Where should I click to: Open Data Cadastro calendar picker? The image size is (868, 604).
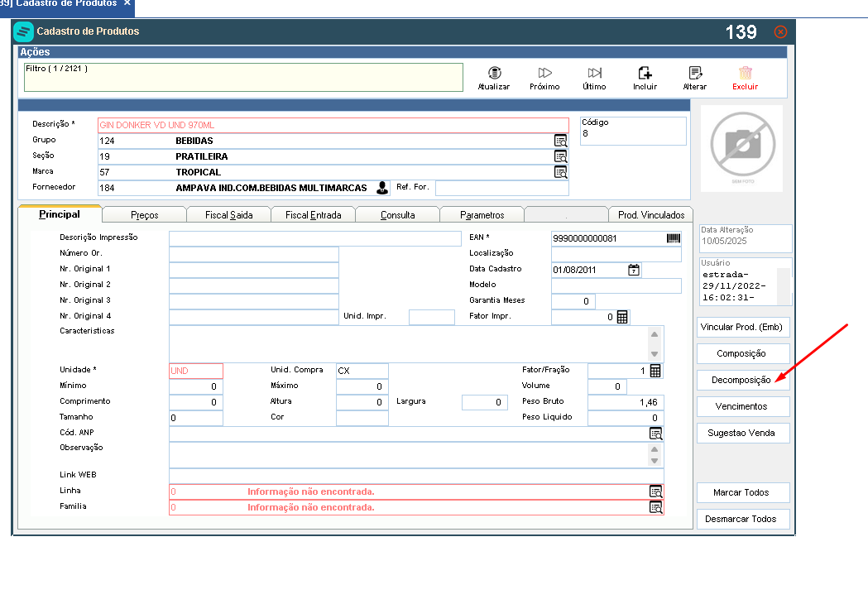tap(634, 270)
